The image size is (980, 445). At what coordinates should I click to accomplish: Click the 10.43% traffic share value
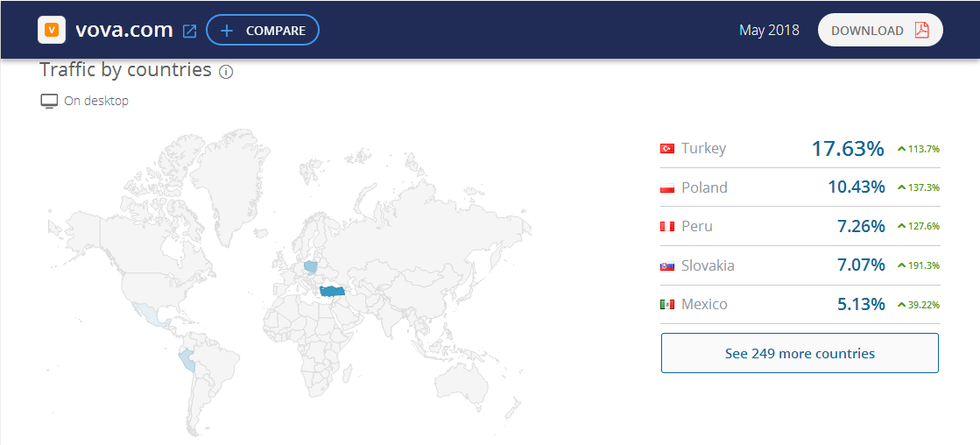(857, 187)
